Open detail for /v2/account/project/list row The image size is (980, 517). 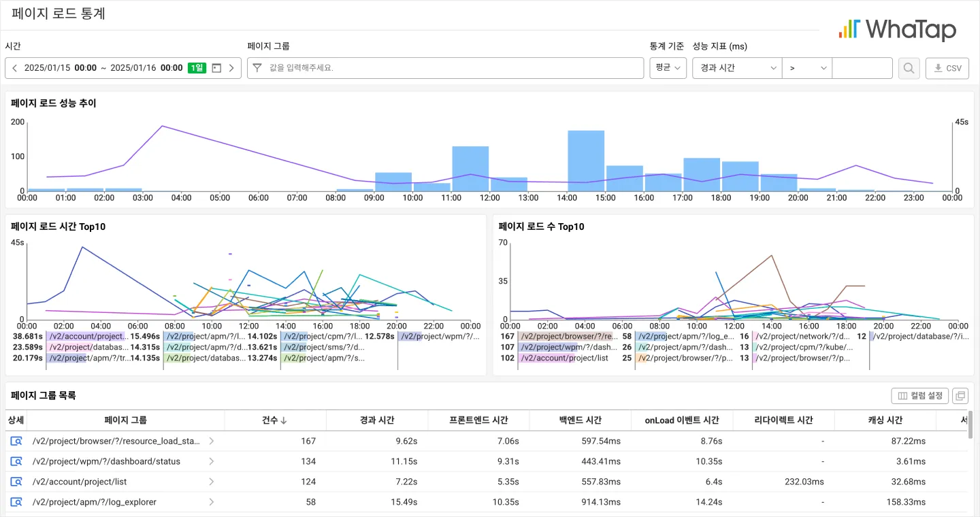(x=16, y=482)
